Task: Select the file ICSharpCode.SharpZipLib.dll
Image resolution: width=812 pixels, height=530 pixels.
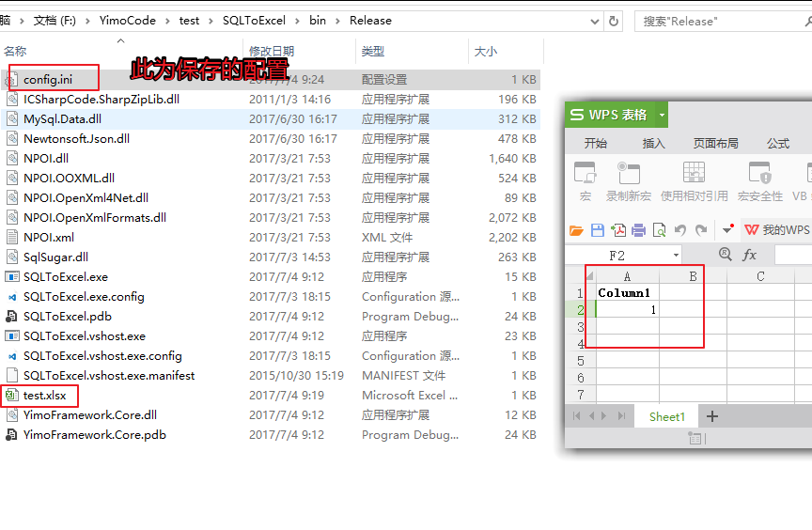Action: [101, 100]
